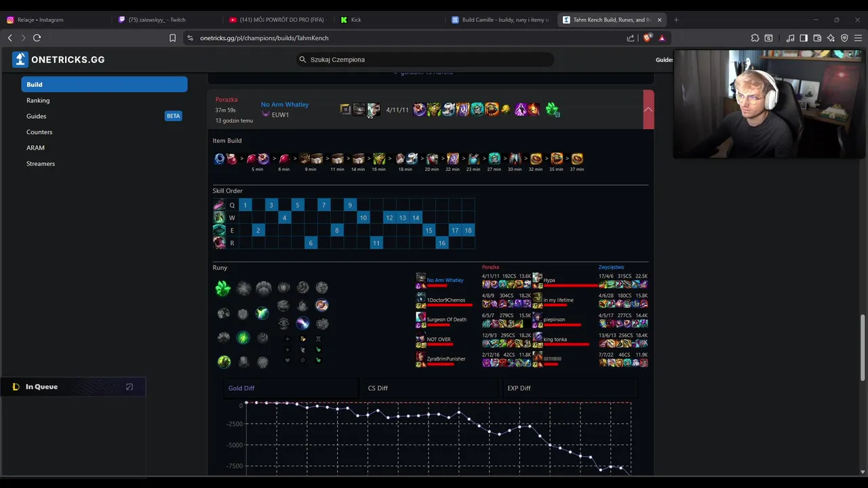Switch to the Gold Diff tab
The width and height of the screenshot is (868, 488).
292,388
